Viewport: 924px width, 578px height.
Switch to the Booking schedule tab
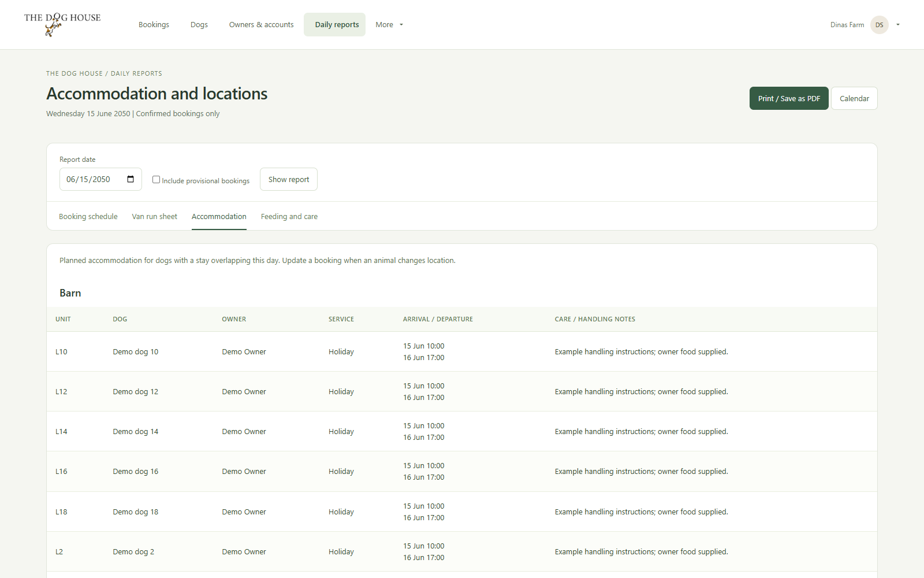(x=88, y=217)
